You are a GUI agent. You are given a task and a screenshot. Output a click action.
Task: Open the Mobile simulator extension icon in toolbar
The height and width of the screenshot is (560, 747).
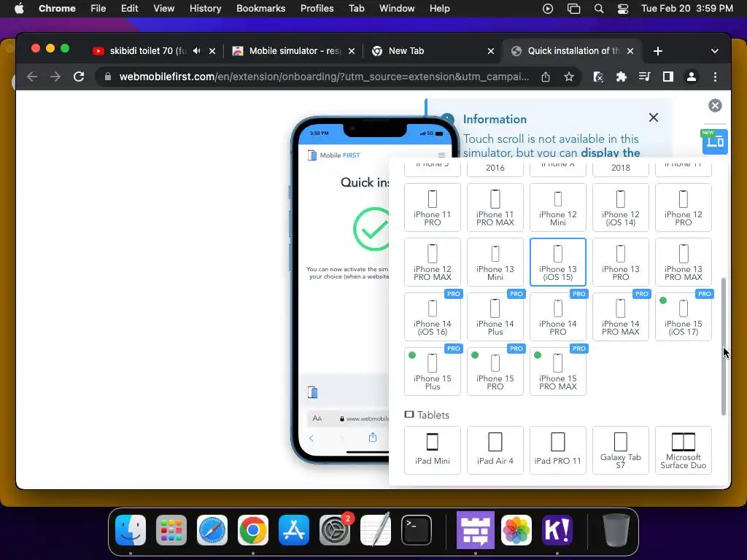(598, 77)
